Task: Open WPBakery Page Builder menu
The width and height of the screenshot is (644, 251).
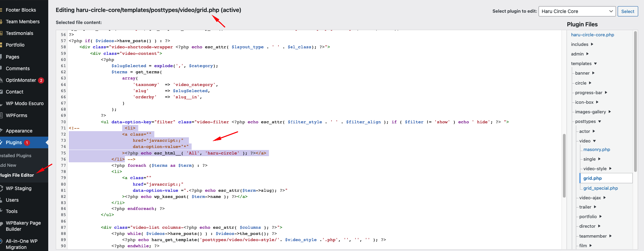Action: [x=23, y=226]
